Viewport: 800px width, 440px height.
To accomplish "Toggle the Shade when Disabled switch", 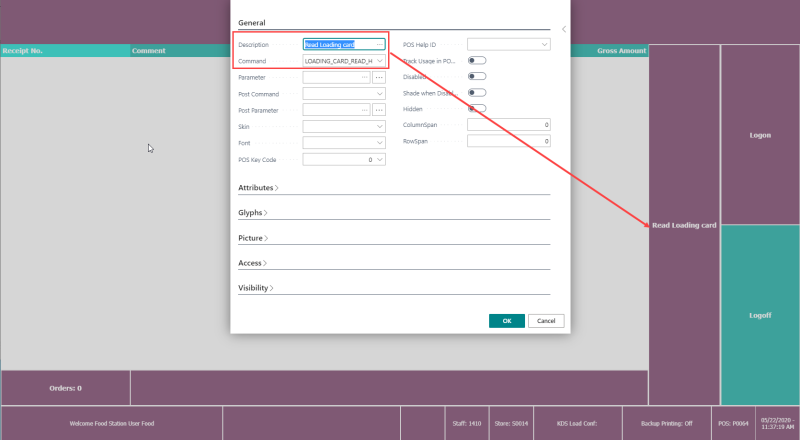I will (477, 93).
